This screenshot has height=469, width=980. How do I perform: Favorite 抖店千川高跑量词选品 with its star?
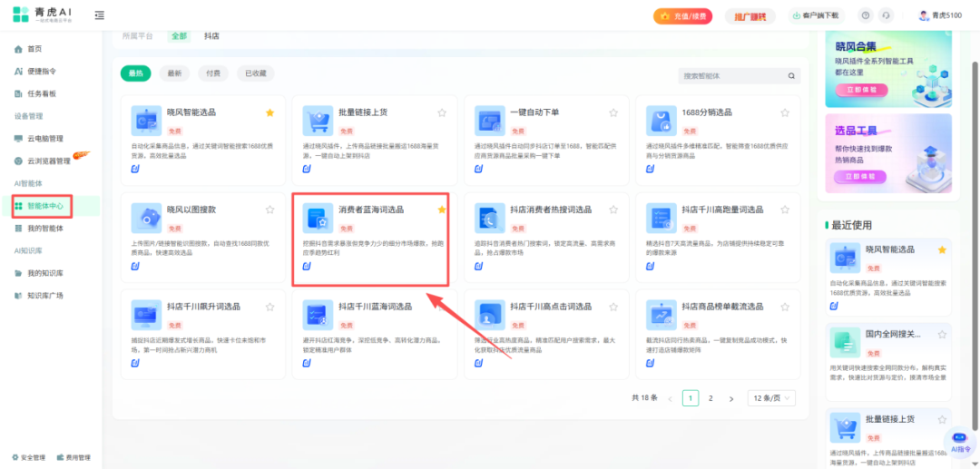pos(785,210)
